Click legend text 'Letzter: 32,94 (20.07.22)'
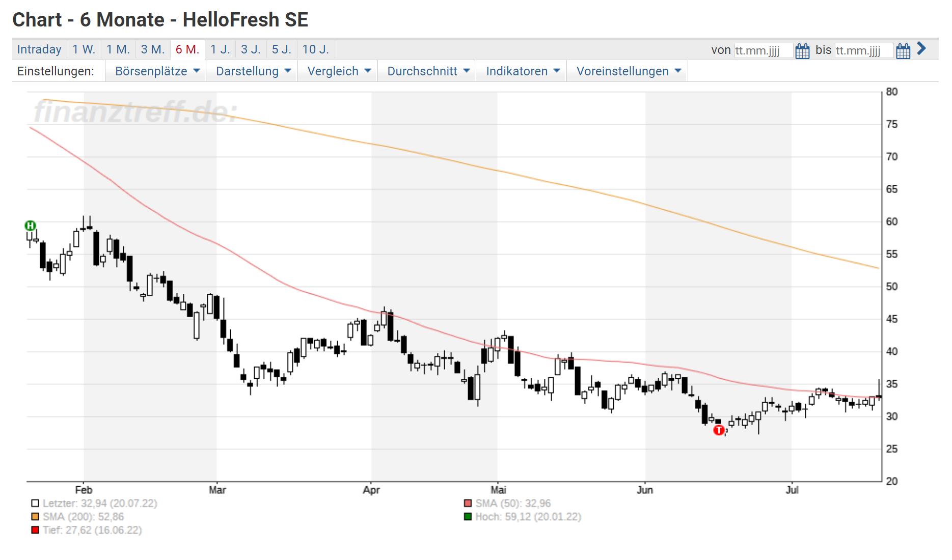This screenshot has width=952, height=560. [x=100, y=503]
